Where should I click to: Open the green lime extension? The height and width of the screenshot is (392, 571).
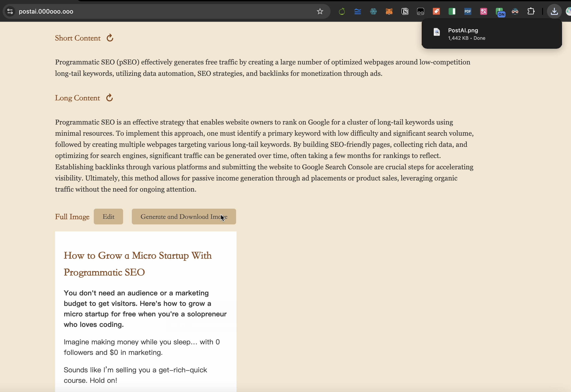coord(342,12)
